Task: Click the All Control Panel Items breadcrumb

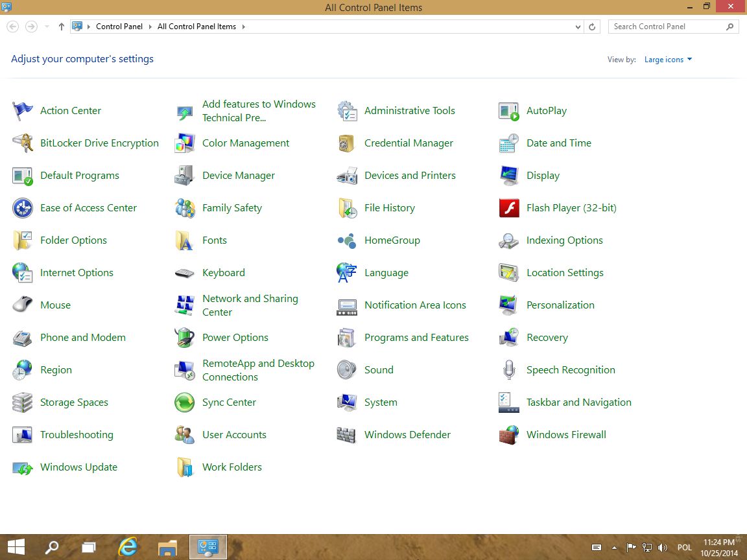Action: tap(196, 27)
